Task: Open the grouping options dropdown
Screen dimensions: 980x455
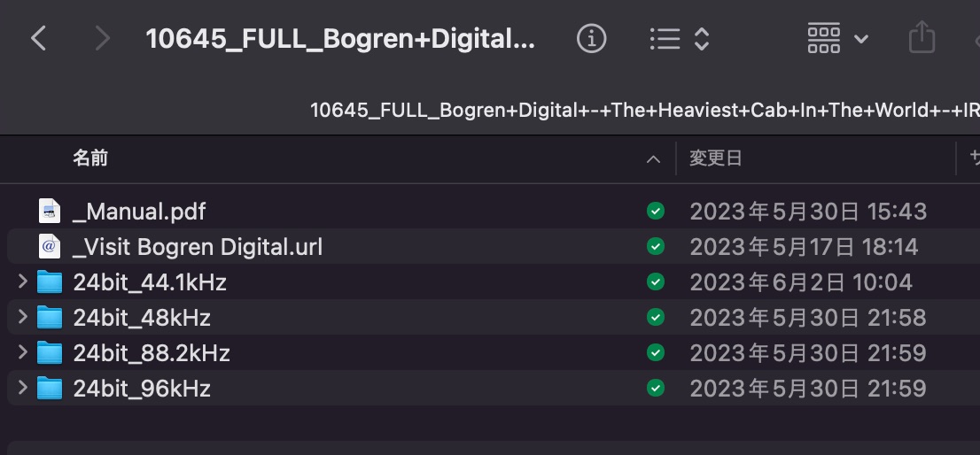Action: (837, 38)
